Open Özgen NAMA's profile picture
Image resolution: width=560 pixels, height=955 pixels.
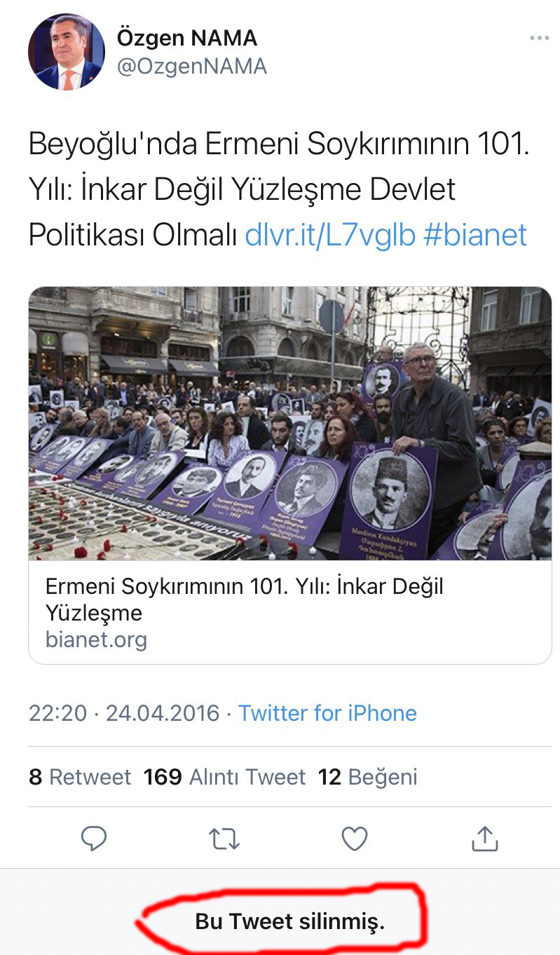click(66, 52)
